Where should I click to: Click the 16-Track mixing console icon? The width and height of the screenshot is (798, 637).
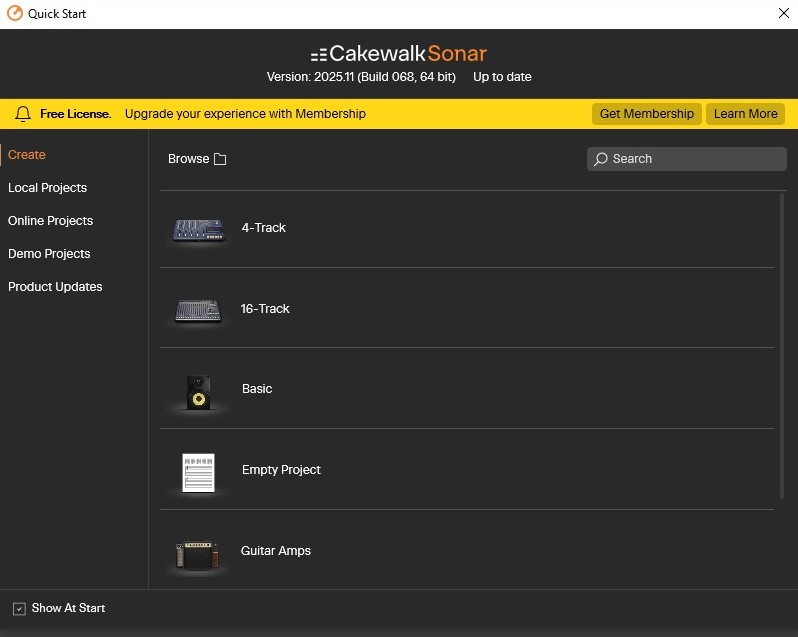coord(198,311)
